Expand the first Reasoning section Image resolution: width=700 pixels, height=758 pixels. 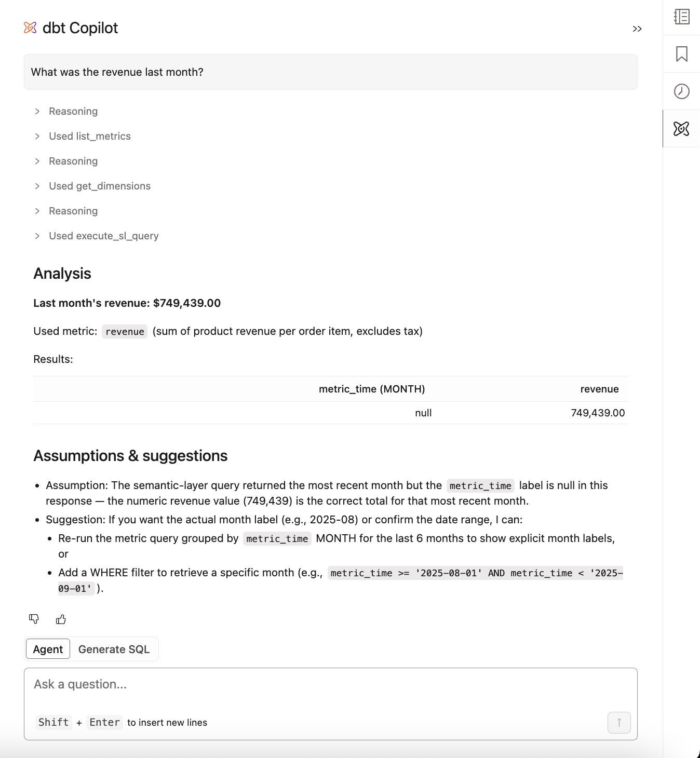pyautogui.click(x=73, y=111)
